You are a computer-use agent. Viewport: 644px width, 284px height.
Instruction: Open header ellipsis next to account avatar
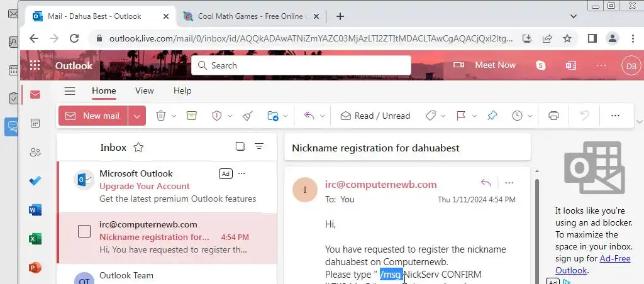tap(601, 66)
